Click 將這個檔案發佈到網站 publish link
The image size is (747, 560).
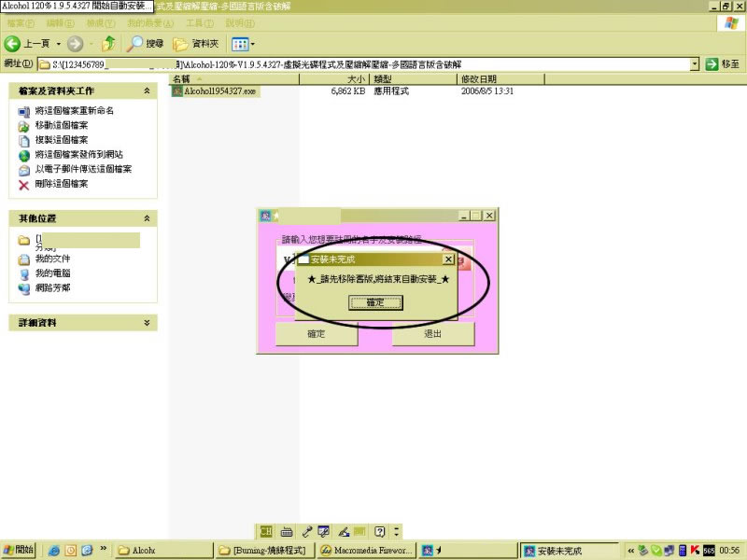click(x=79, y=154)
